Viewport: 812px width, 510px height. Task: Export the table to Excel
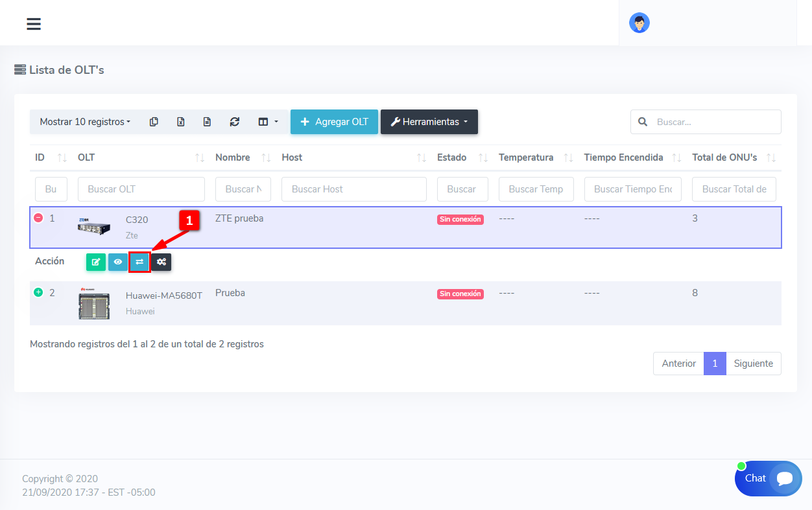click(x=181, y=122)
